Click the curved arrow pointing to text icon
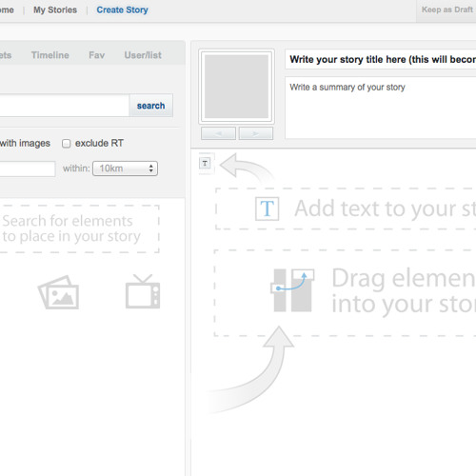 (246, 168)
